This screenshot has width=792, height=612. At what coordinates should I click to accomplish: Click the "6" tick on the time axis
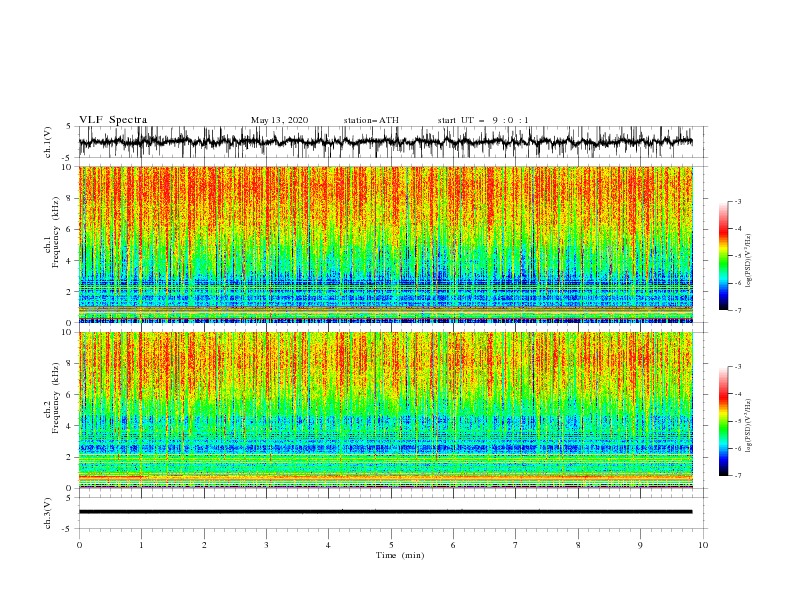[453, 545]
